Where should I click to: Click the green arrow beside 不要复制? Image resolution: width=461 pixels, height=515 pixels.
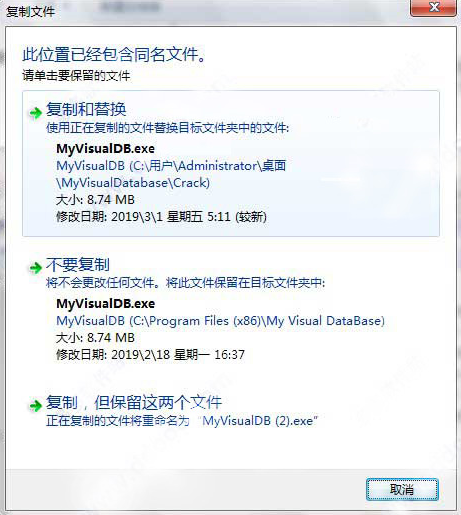point(35,268)
